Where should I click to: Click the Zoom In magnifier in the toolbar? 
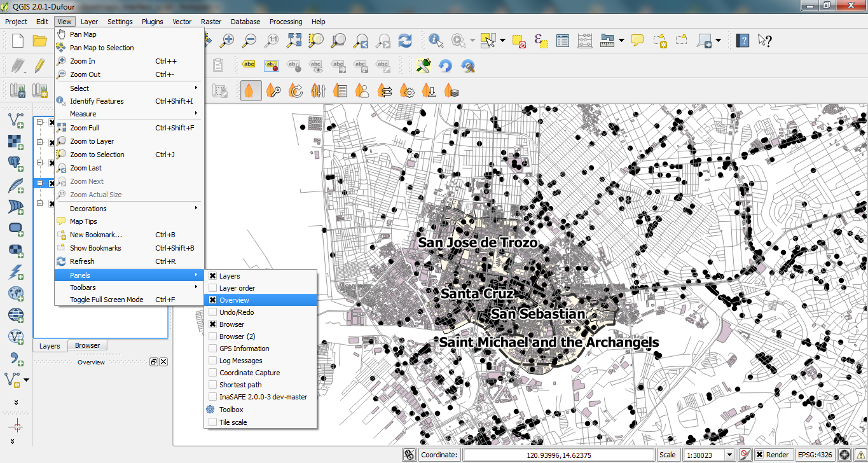(x=227, y=41)
